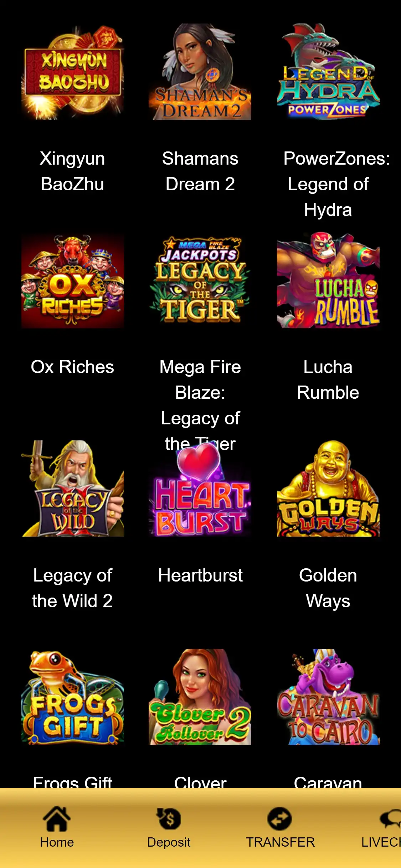Select Legacy of the Tiger jackpots image
Screen dimensions: 401x868
[x=200, y=280]
